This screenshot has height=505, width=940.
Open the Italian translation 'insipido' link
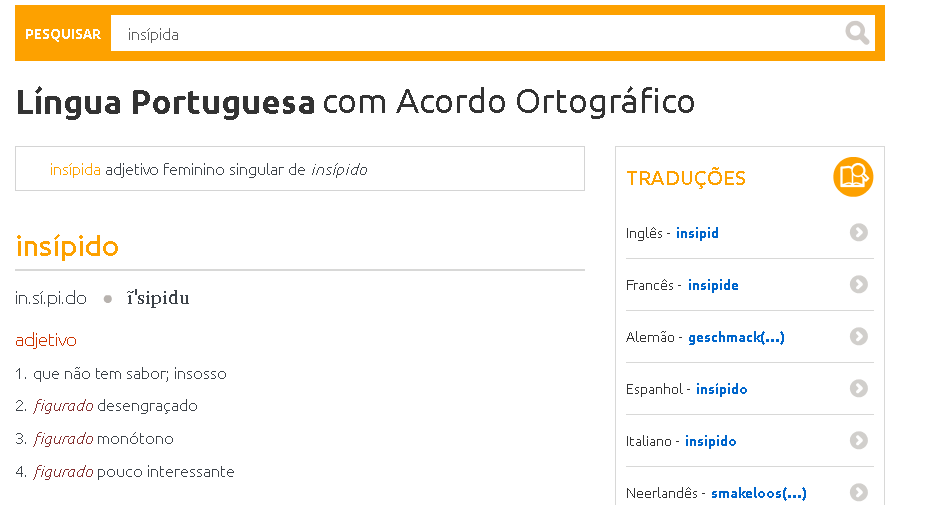(x=710, y=441)
